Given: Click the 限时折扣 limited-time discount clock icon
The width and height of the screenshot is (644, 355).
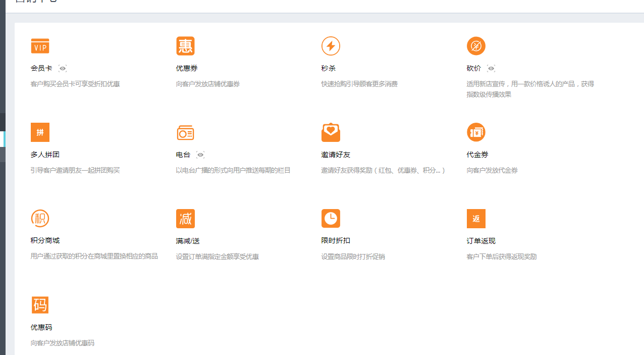Looking at the screenshot, I should [331, 218].
